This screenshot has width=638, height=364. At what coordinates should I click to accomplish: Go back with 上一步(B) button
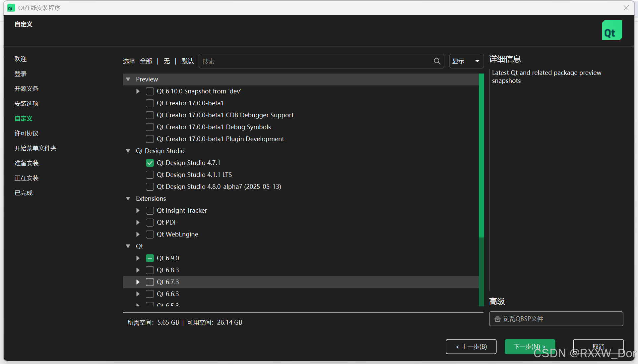[471, 346]
